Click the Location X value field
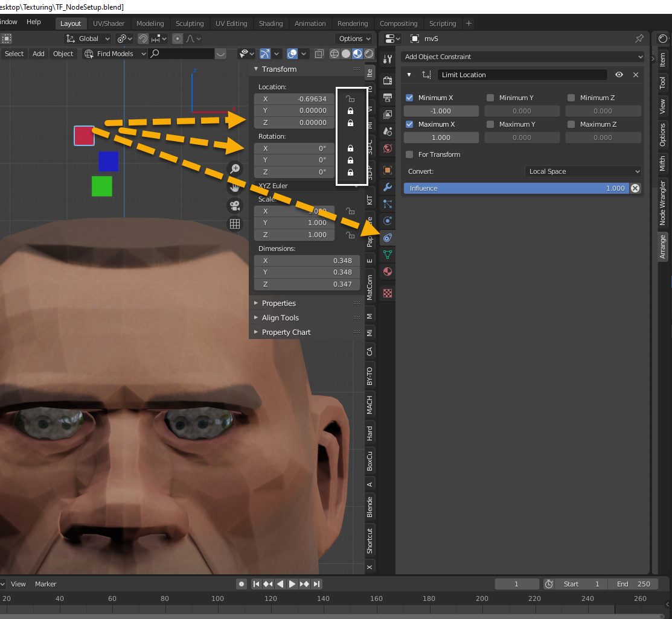The height and width of the screenshot is (619, 672). (x=294, y=99)
